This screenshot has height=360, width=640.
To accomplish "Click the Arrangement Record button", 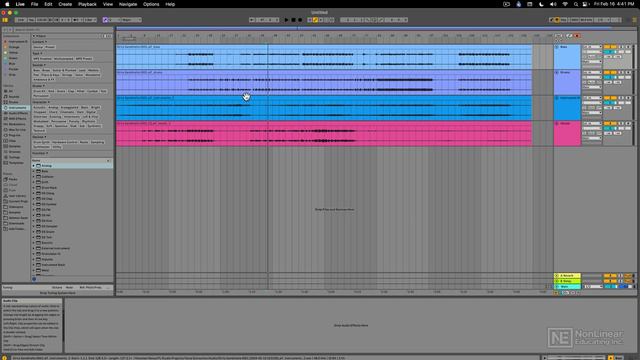I will point(300,20).
